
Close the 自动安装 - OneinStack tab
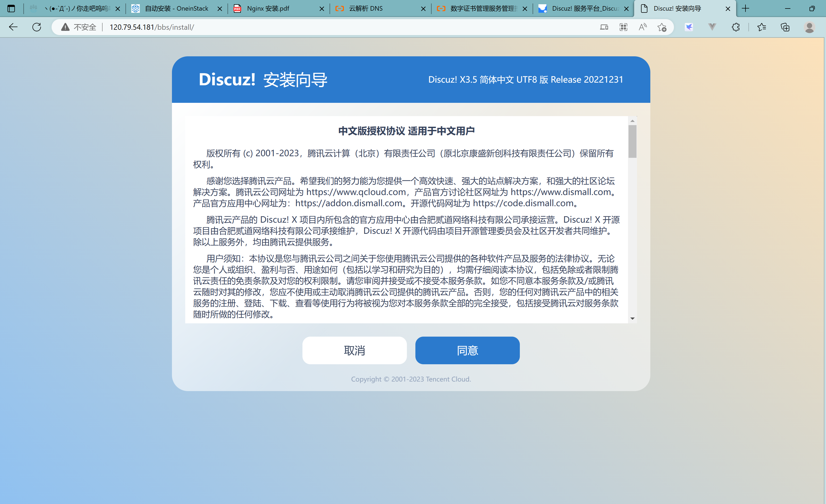[x=220, y=9]
